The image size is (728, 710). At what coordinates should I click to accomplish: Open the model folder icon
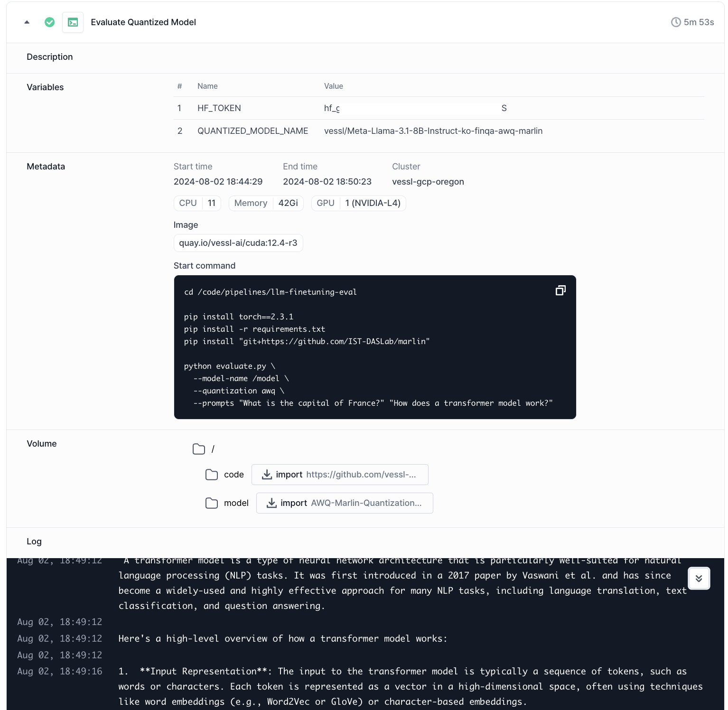coord(212,503)
